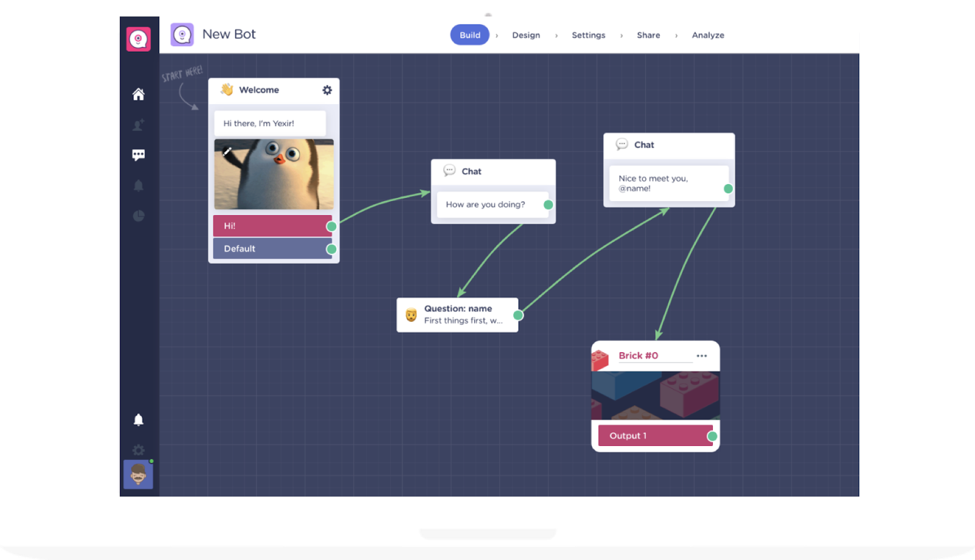Screen dimensions: 975x560
Task: Click the app logo at top of sidebar
Action: pyautogui.click(x=138, y=38)
